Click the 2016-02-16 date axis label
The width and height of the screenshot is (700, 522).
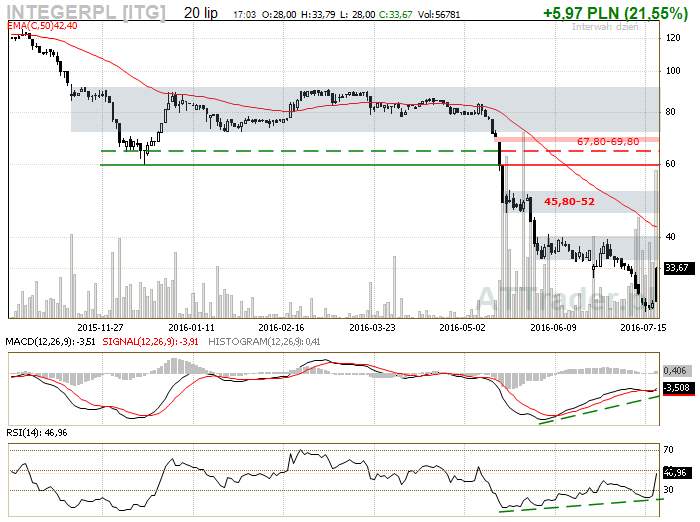(x=281, y=327)
